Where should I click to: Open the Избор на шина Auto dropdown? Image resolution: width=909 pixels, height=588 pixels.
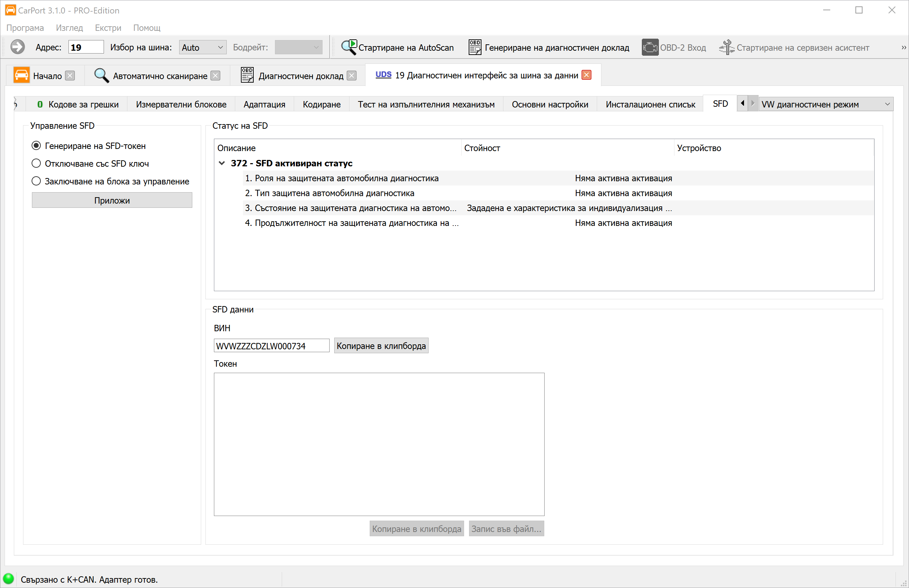(x=203, y=48)
